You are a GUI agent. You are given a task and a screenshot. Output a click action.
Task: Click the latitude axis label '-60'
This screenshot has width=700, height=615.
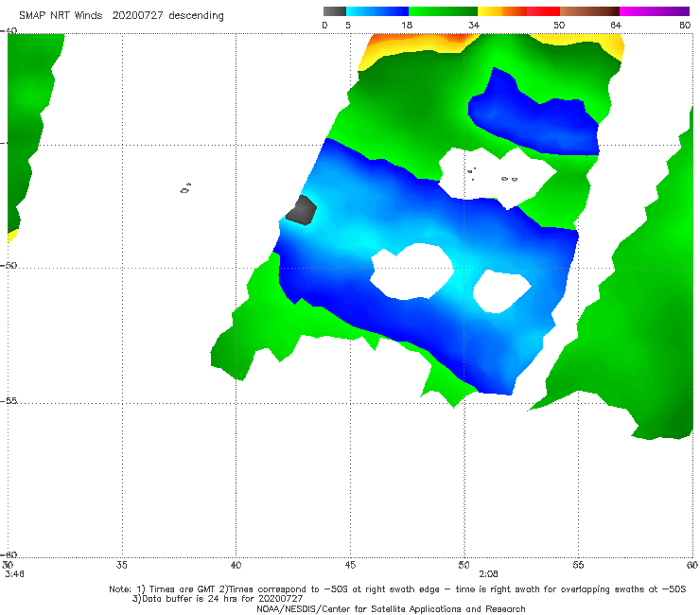[x=9, y=554]
